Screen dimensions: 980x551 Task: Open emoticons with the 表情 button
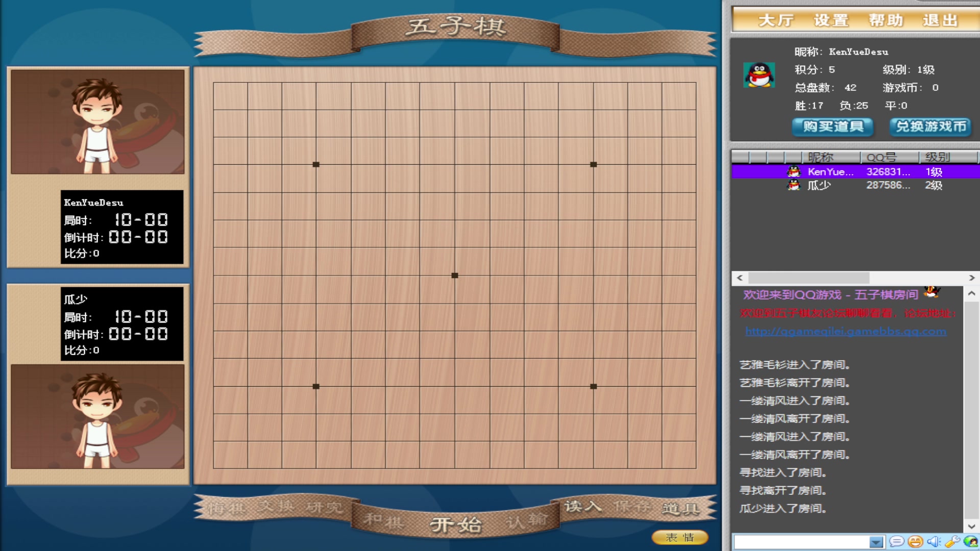pyautogui.click(x=679, y=538)
